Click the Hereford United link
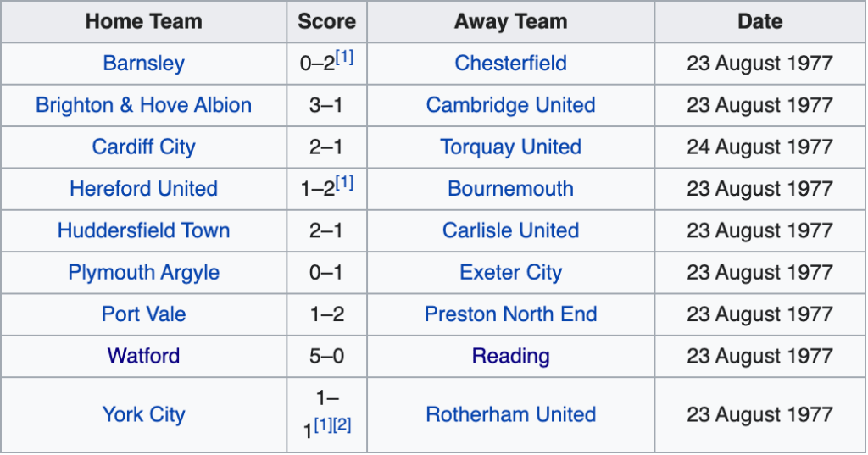This screenshot has width=868, height=455. tap(143, 188)
